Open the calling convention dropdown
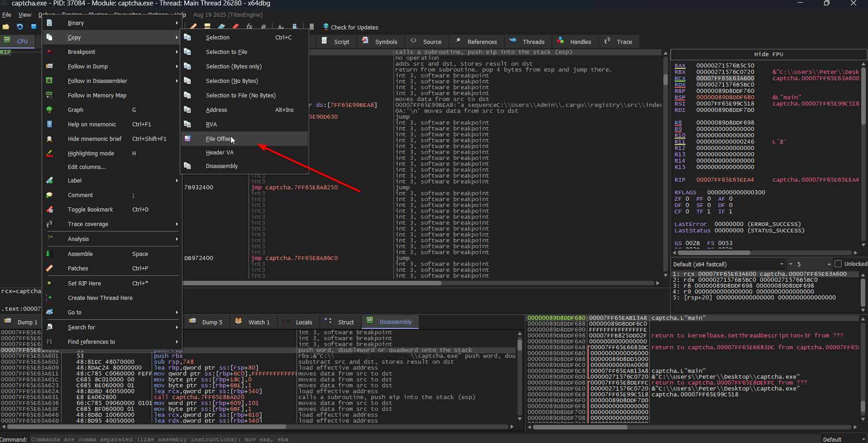This screenshot has height=443, width=868. coord(728,264)
